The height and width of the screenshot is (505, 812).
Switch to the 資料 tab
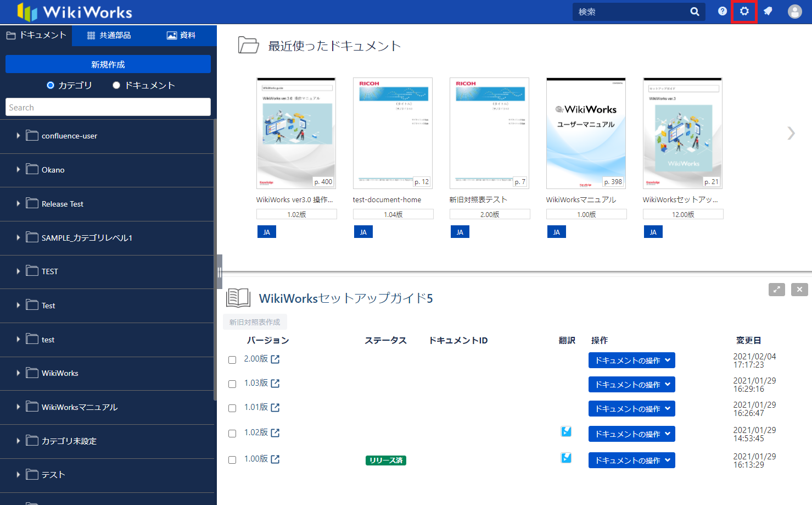(181, 35)
